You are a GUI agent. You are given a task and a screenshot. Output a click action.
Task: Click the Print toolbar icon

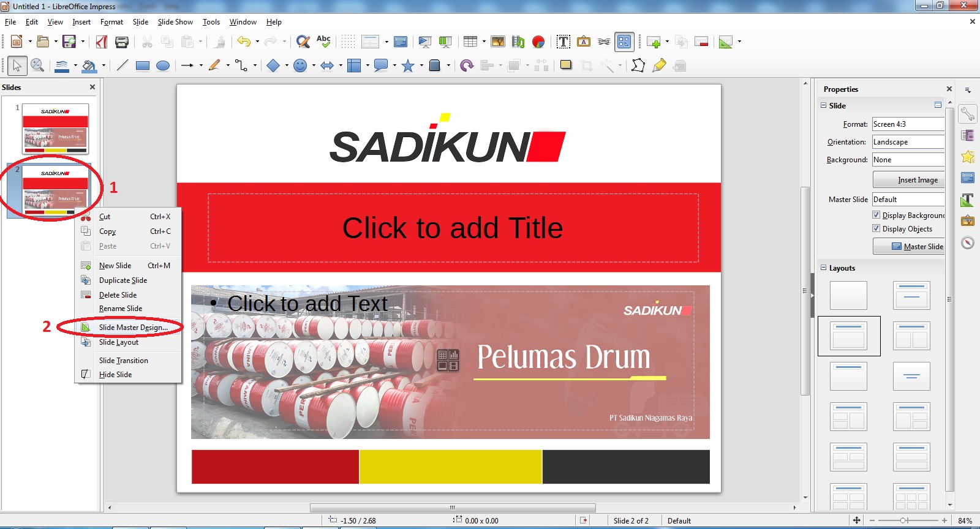pos(122,42)
